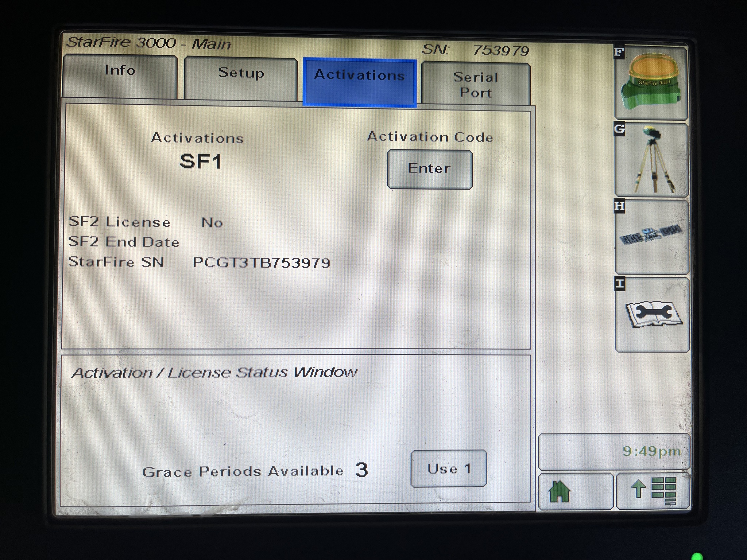Click the Use 1 grace period button
This screenshot has width=747, height=560.
pyautogui.click(x=449, y=468)
